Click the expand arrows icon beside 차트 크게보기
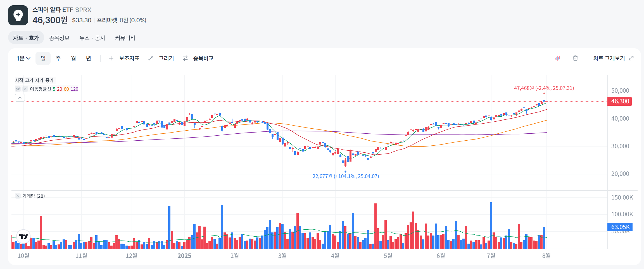644x269 pixels. pyautogui.click(x=631, y=58)
